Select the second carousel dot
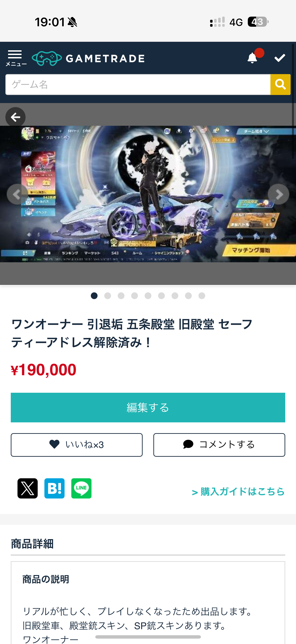 [x=108, y=296]
